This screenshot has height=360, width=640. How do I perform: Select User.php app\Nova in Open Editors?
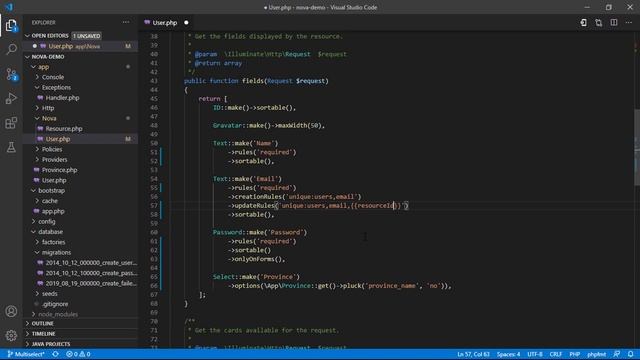pos(81,46)
